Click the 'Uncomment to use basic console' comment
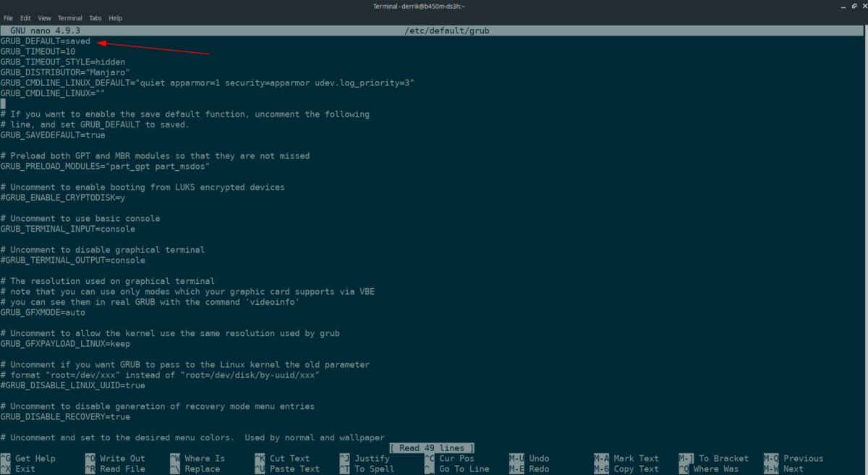The height and width of the screenshot is (475, 868). (80, 219)
